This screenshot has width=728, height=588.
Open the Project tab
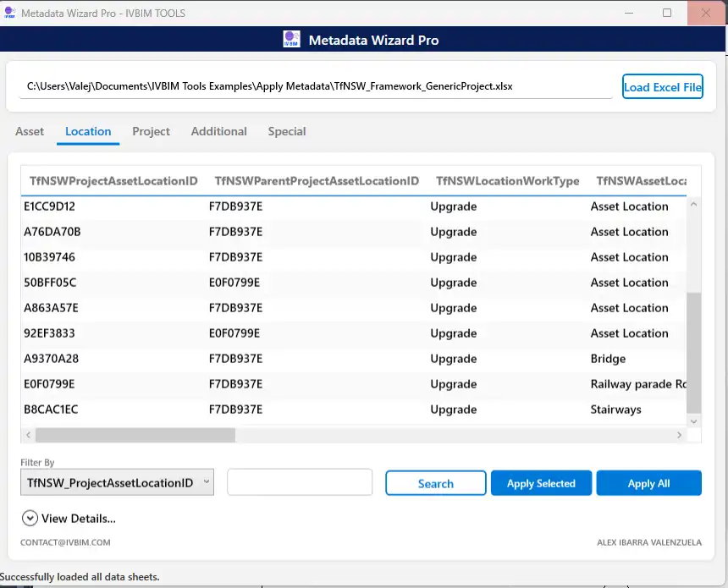(x=151, y=131)
